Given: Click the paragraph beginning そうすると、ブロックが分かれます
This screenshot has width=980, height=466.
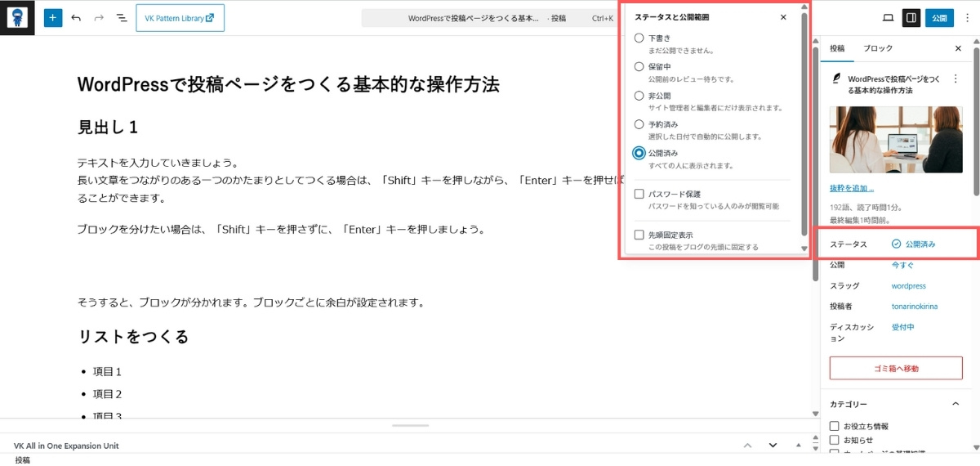Looking at the screenshot, I should (251, 302).
